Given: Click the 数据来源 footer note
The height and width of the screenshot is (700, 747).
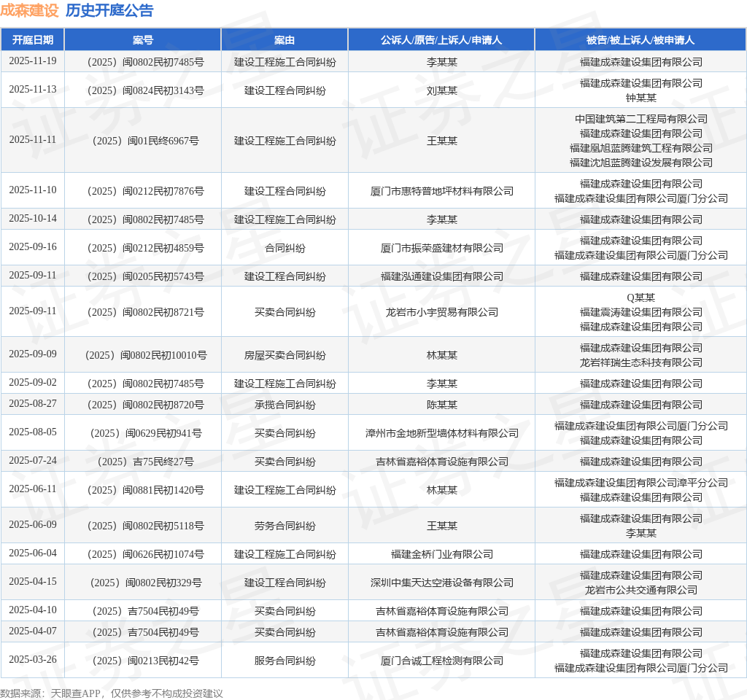Looking at the screenshot, I should pyautogui.click(x=112, y=693).
